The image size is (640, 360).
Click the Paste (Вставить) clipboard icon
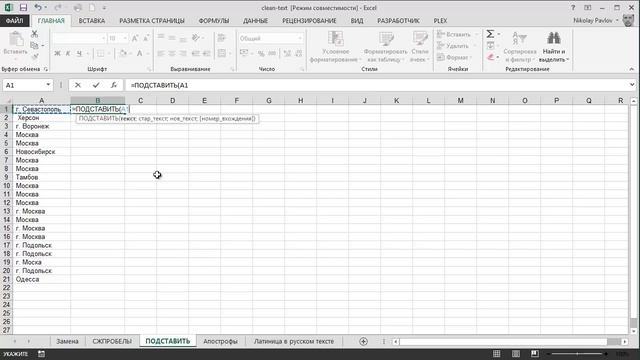(16, 39)
